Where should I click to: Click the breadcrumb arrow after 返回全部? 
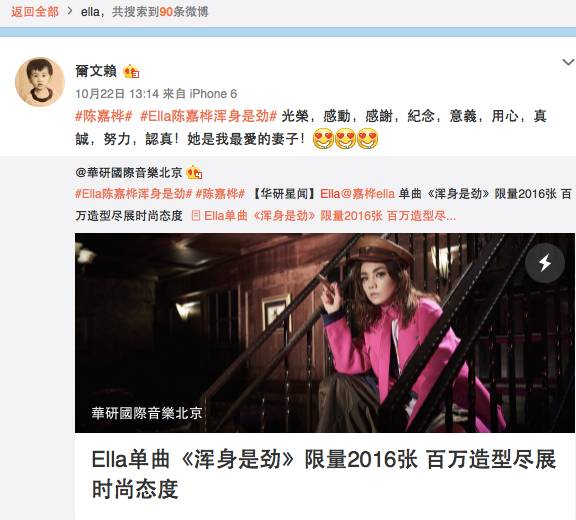(x=70, y=12)
